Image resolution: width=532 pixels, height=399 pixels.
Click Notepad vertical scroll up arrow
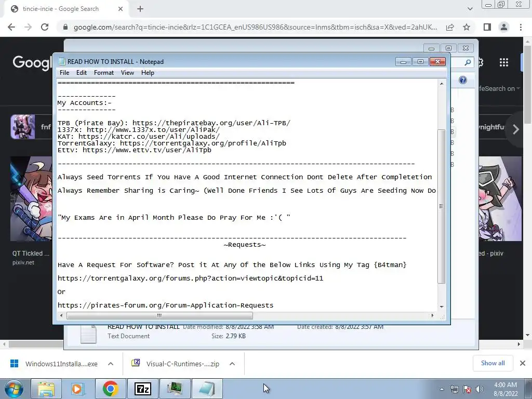coord(442,84)
